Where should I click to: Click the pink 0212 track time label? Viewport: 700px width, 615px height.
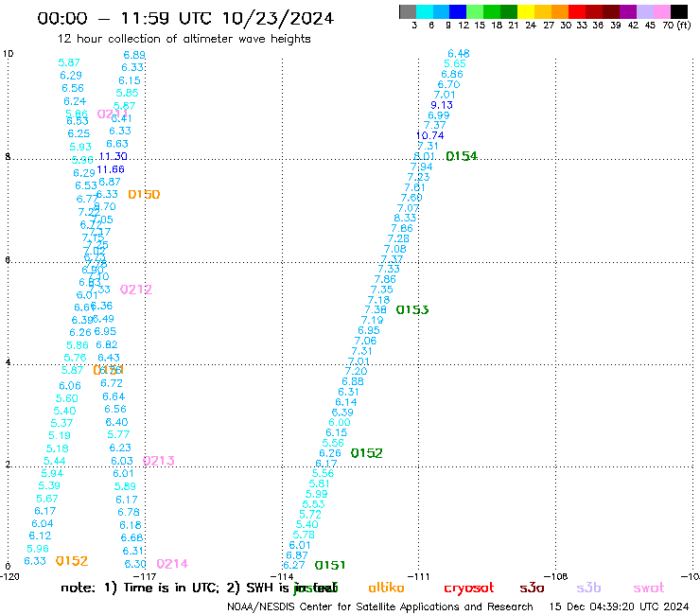tap(136, 290)
